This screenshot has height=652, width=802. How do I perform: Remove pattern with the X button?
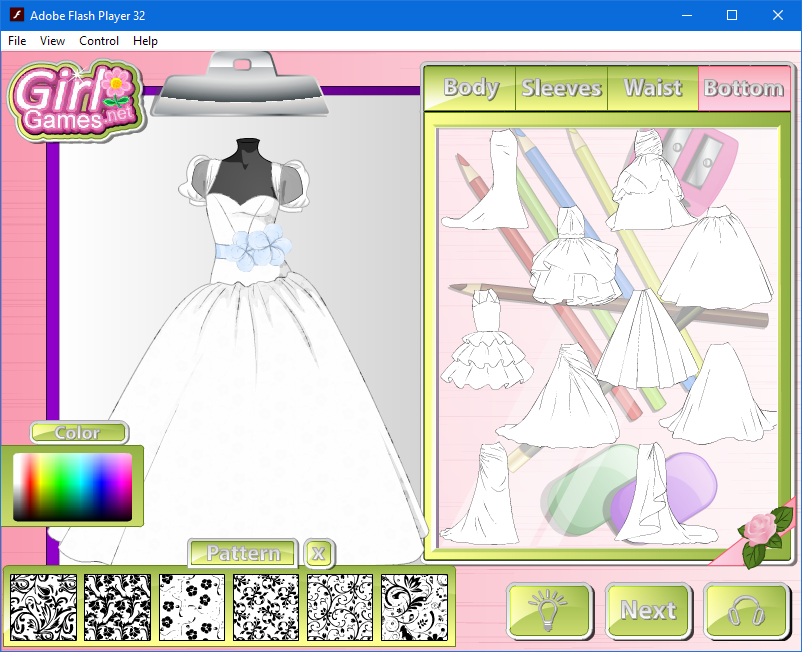pos(319,553)
